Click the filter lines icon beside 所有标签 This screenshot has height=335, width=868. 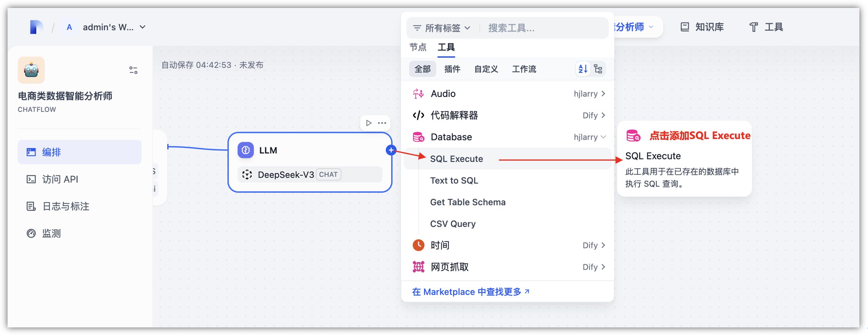coord(417,28)
